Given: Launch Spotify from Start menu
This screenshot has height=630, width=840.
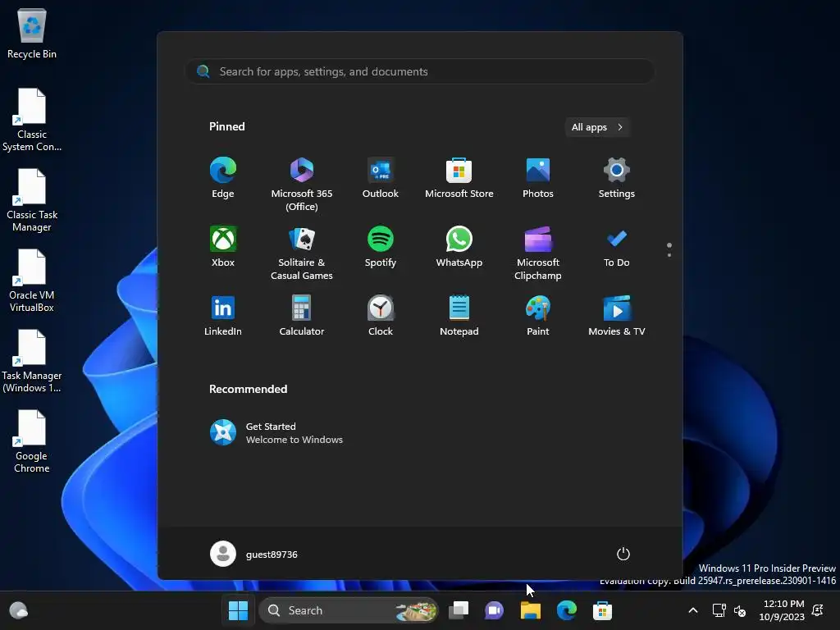Looking at the screenshot, I should [381, 247].
